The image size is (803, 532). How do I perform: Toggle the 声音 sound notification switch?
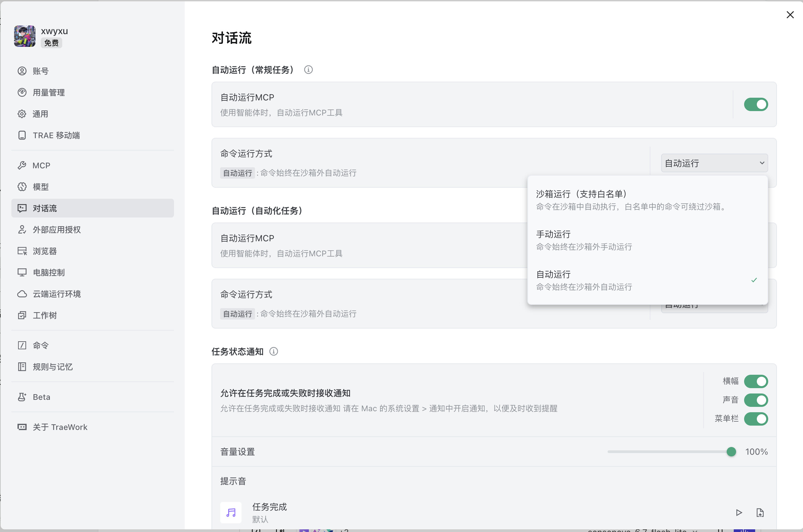pyautogui.click(x=756, y=400)
